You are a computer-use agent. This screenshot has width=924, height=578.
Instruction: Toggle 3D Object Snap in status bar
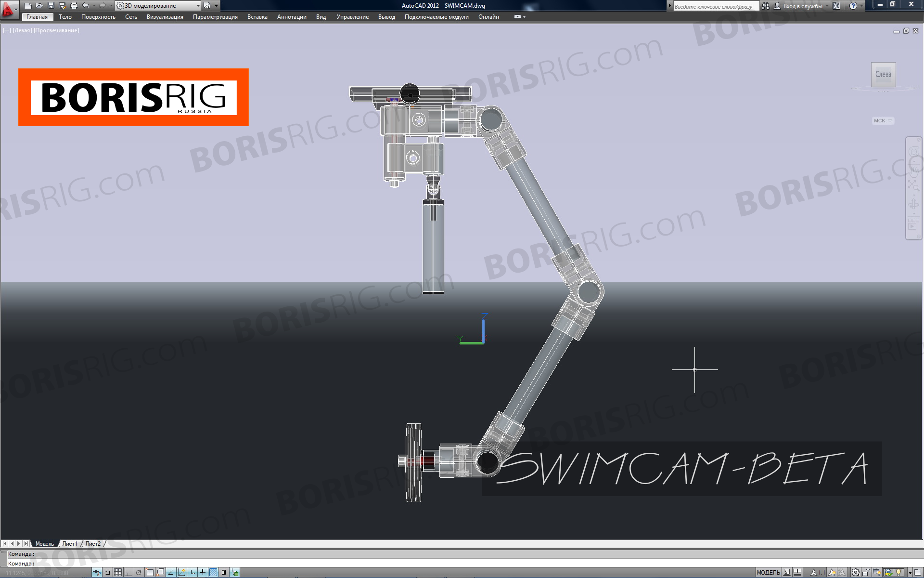coord(160,573)
